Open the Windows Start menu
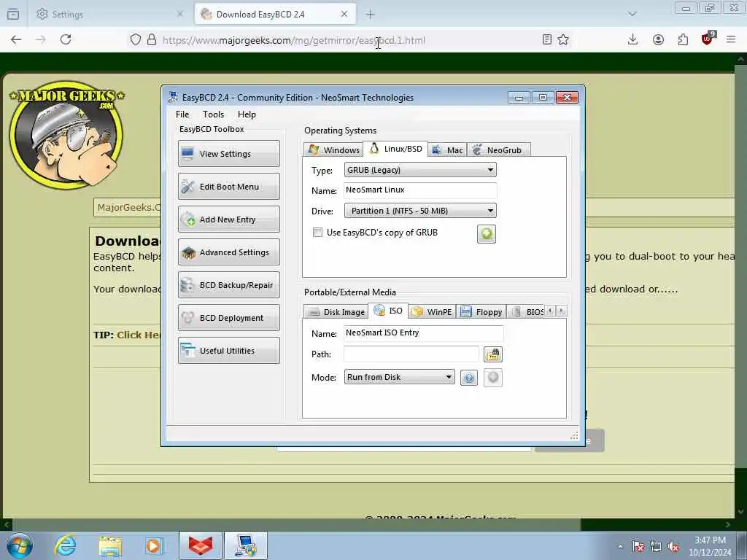Screen dimensions: 747x560 click(x=19, y=545)
